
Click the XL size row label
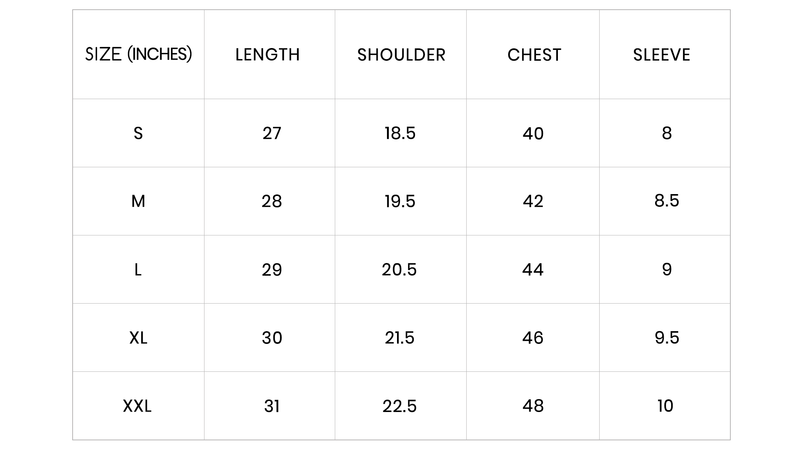tap(138, 338)
